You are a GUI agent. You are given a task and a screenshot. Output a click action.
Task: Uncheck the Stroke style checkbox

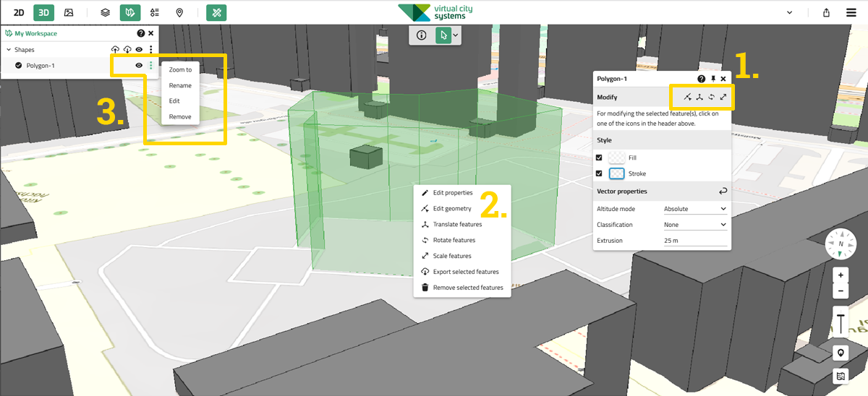point(599,173)
